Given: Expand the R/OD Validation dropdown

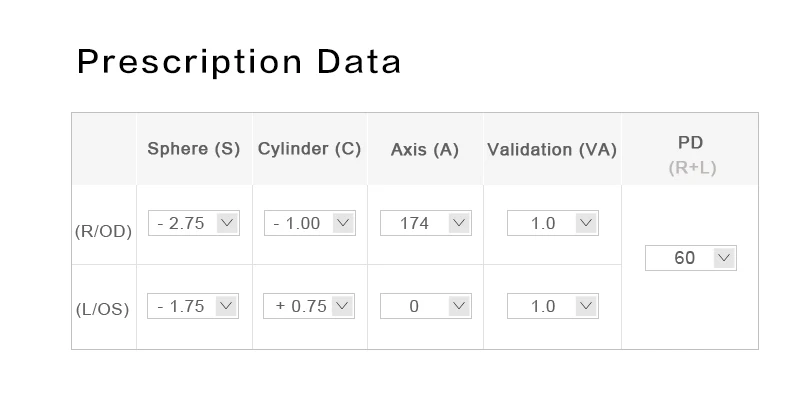Looking at the screenshot, I should tap(553, 223).
